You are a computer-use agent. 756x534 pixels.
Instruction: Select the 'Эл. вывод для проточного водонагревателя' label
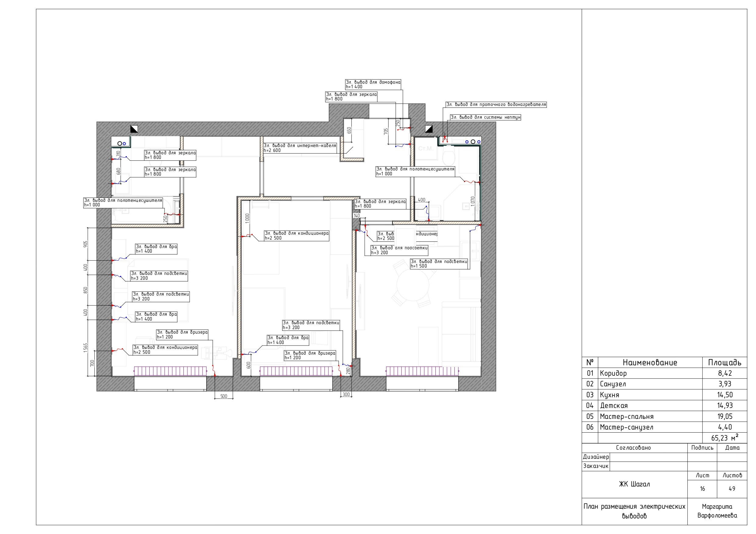496,104
